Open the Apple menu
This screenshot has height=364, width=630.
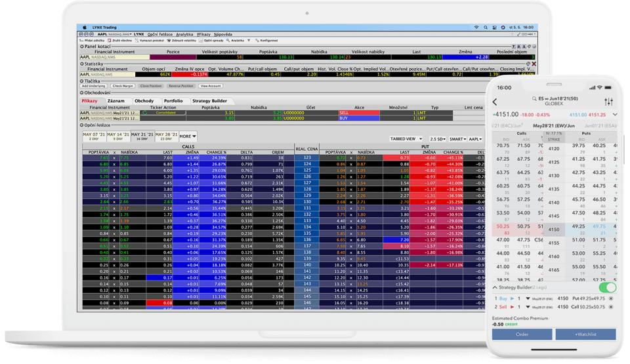85,28
